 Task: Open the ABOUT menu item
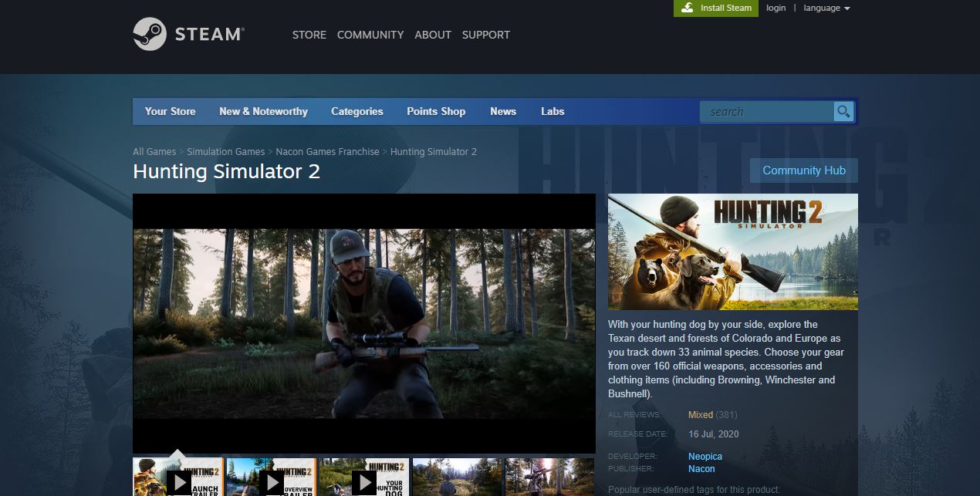click(x=433, y=35)
